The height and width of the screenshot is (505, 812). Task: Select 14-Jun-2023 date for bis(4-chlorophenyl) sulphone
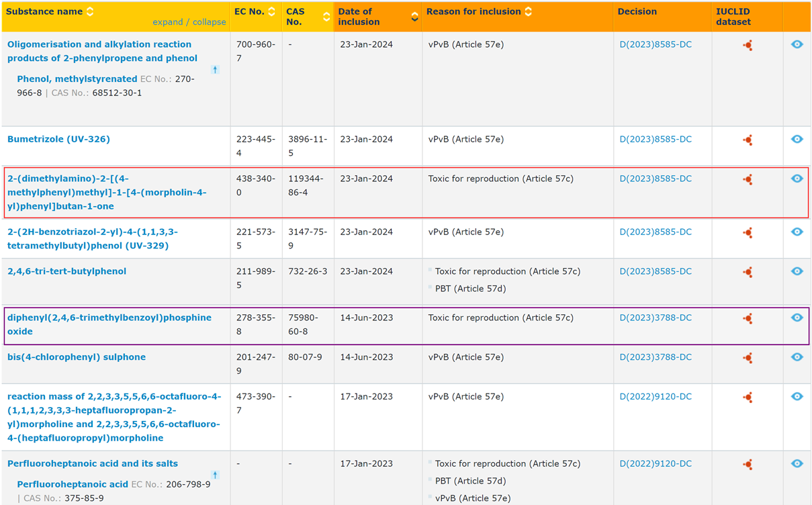point(367,357)
